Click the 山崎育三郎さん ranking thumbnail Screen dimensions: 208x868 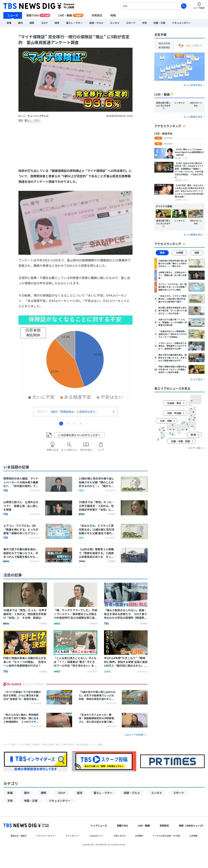(196, 275)
